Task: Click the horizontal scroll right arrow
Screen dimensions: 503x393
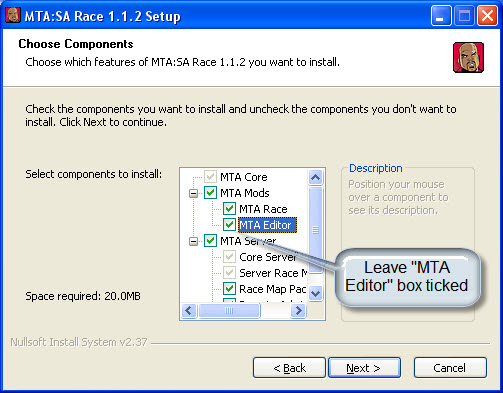Action: [x=298, y=311]
